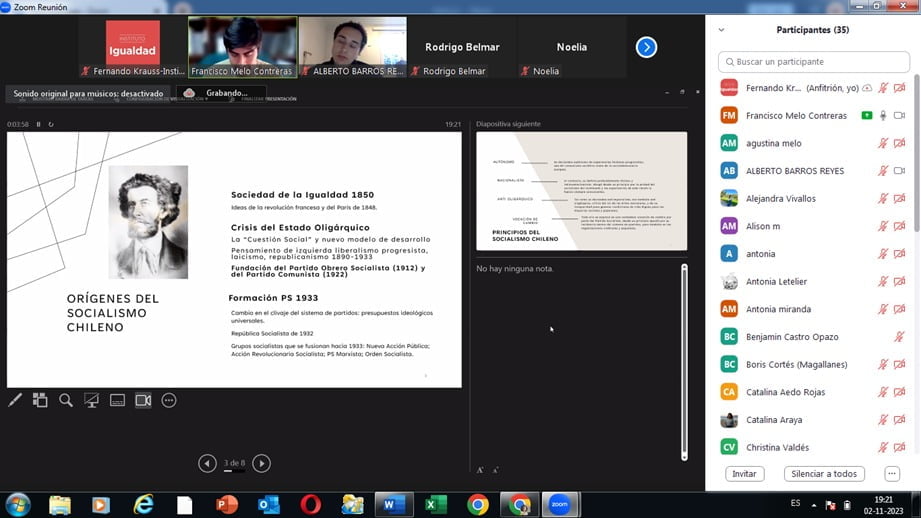Screen dimensions: 921x518
Task: Pause the presentation timer
Action: click(x=39, y=124)
